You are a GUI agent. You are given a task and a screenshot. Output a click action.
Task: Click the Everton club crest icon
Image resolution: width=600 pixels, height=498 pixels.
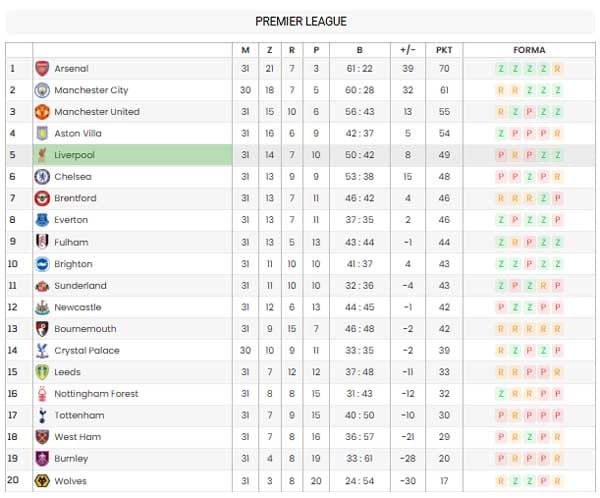[42, 220]
